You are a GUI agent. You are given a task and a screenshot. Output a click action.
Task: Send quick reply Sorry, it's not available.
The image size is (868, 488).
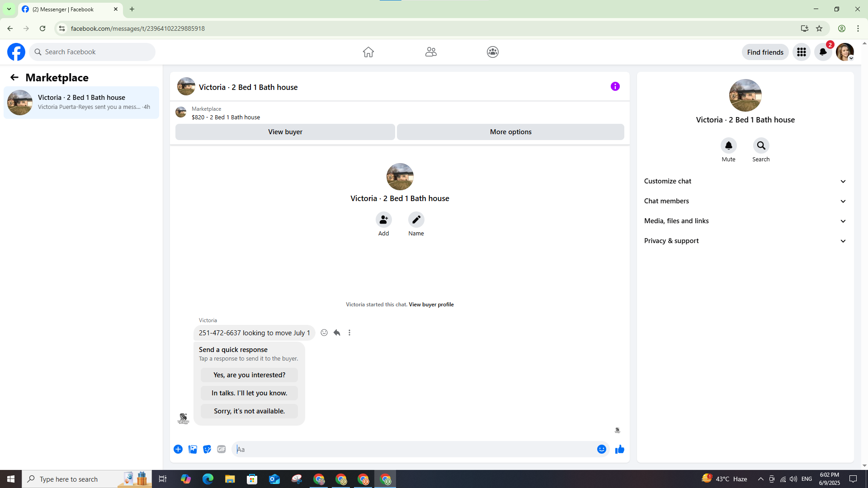(x=250, y=411)
